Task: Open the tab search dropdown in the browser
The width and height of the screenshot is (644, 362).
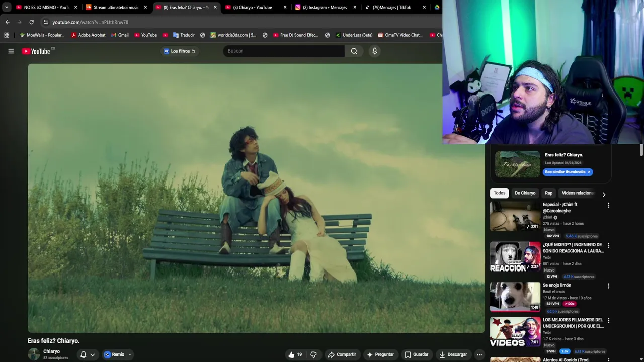Action: pos(6,7)
